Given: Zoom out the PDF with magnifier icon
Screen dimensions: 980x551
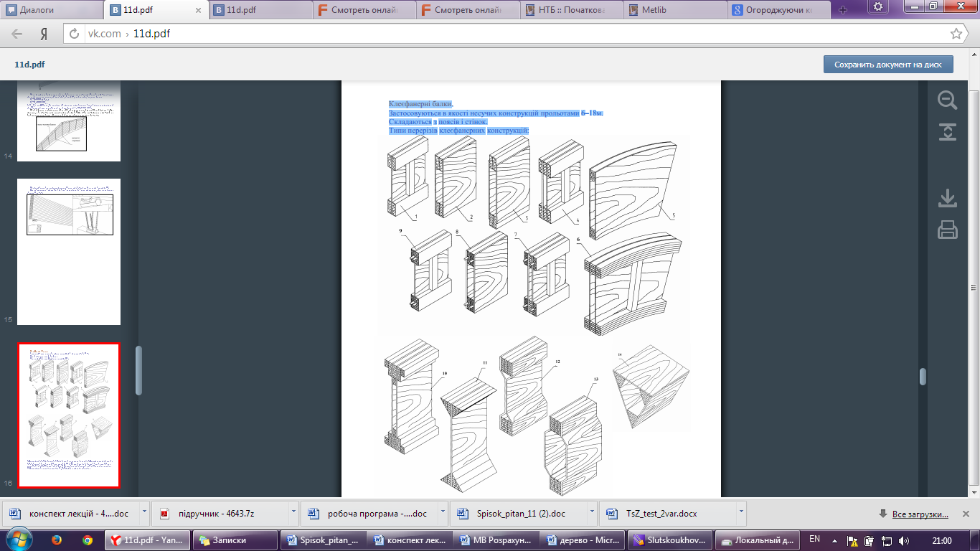Looking at the screenshot, I should coord(948,100).
